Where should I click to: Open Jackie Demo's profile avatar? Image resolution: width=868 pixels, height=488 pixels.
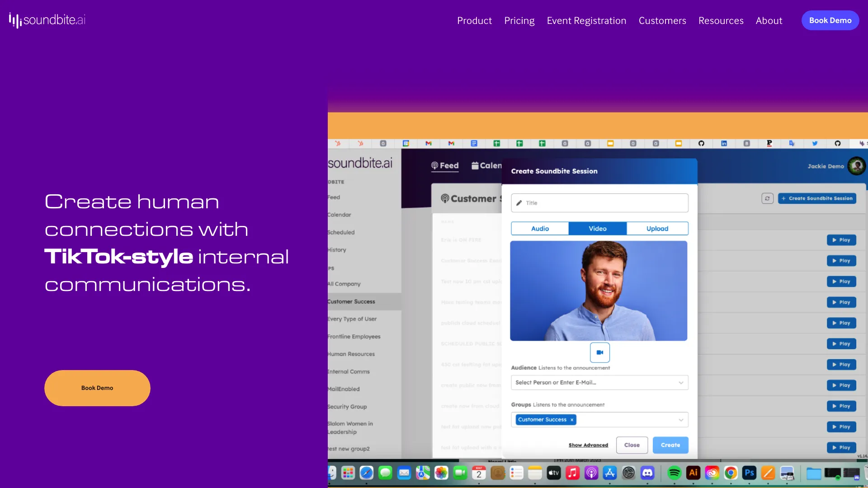857,166
